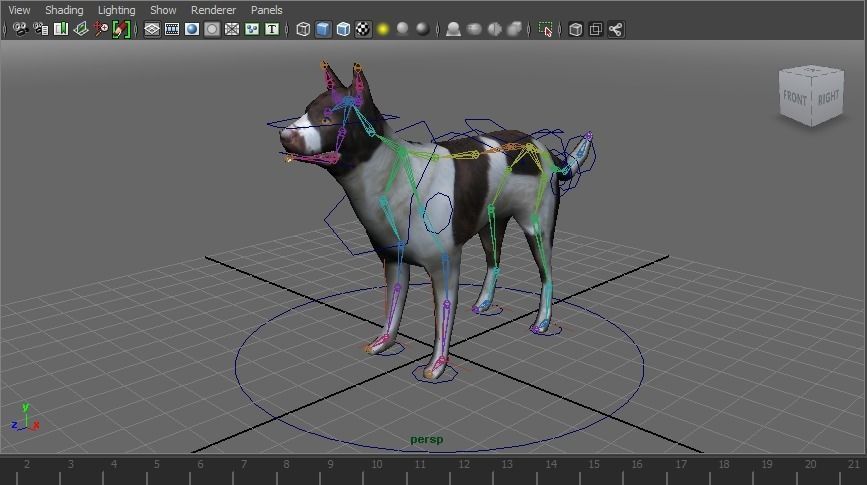This screenshot has height=485, width=867.
Task: Collapse toolbar group using handle before X-Ray icon
Action: click(560, 29)
